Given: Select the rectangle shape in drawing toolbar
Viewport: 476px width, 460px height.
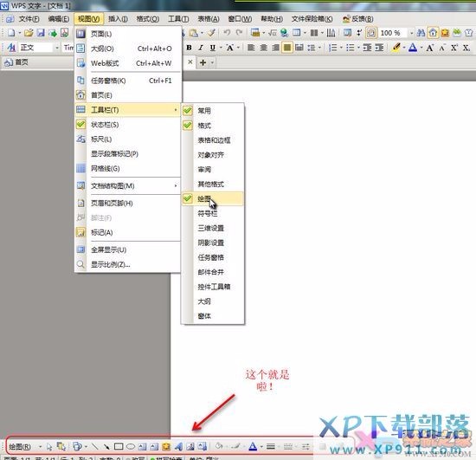Looking at the screenshot, I should coord(119,446).
